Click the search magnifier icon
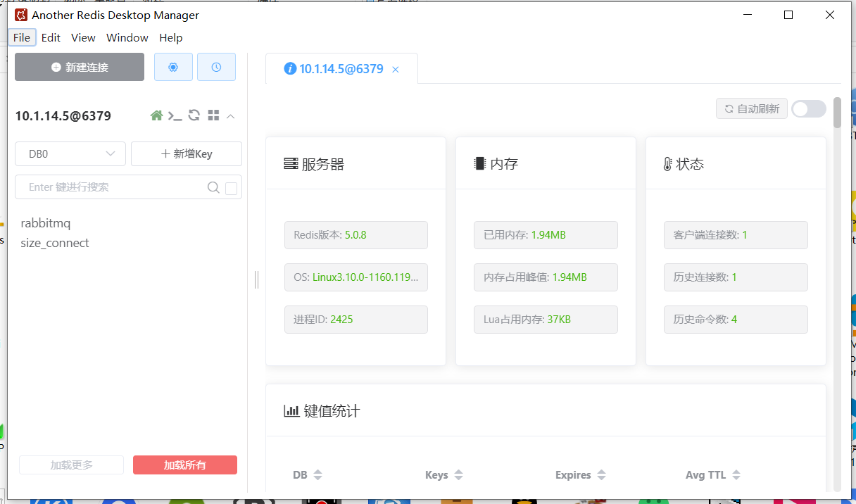 coord(213,187)
